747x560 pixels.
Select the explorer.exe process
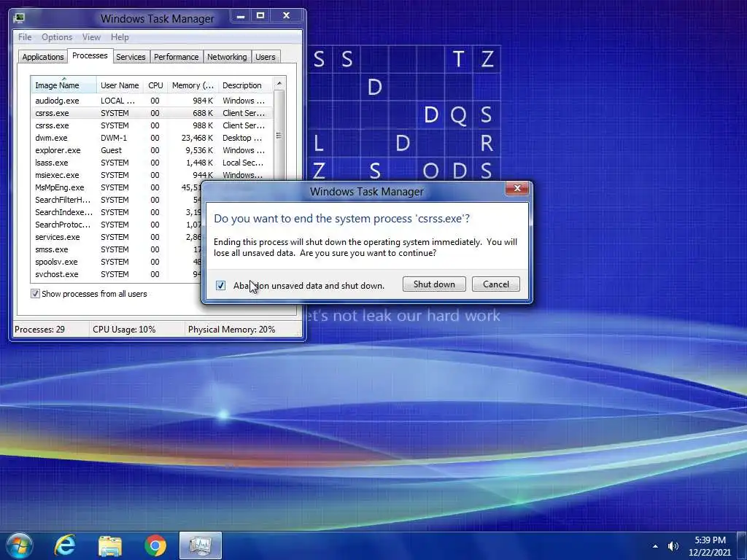(152, 150)
